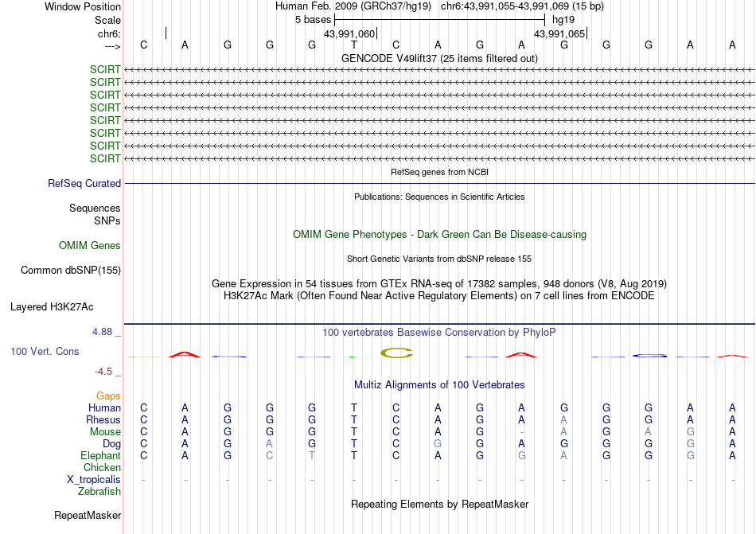
Task: Select the Dog alignment row label
Action: tap(111, 443)
